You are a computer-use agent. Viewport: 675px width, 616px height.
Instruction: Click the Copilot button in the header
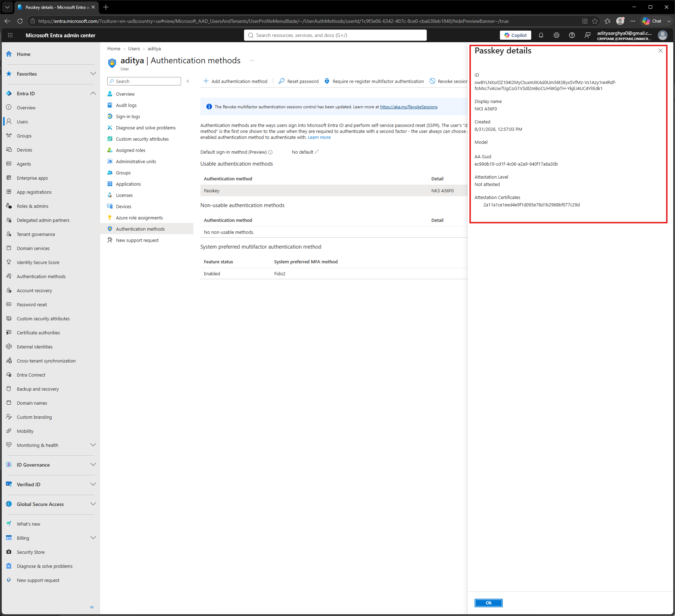[515, 35]
